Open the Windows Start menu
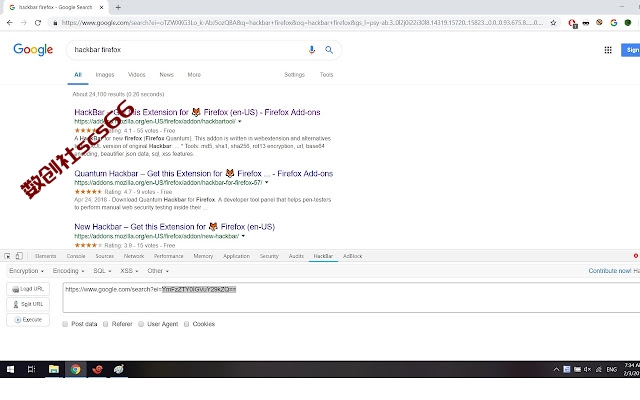This screenshot has height=400, width=640. [11, 369]
